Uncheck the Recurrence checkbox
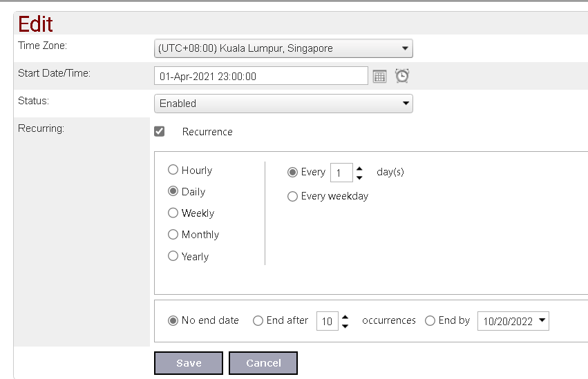The height and width of the screenshot is (379, 588). pyautogui.click(x=160, y=131)
